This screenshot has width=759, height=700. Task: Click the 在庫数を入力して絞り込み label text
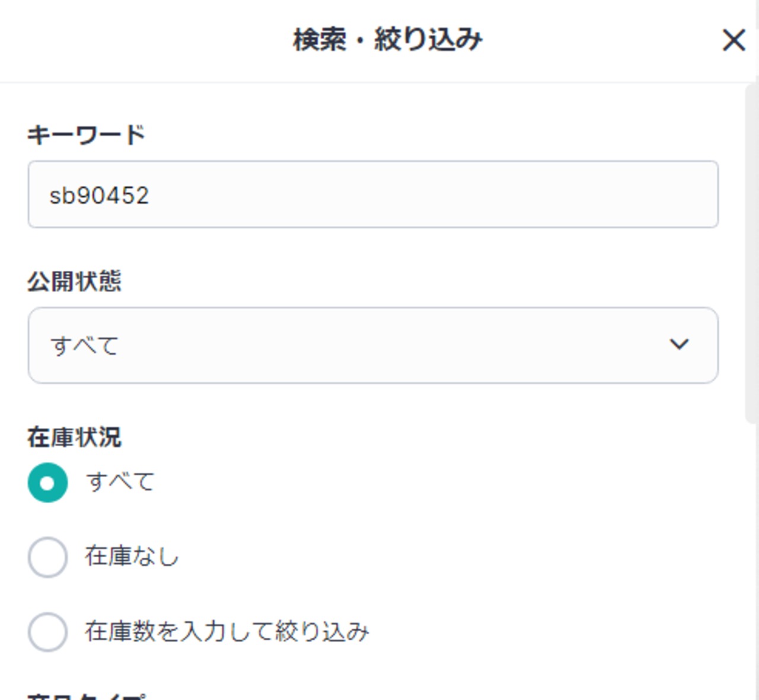click(x=227, y=631)
